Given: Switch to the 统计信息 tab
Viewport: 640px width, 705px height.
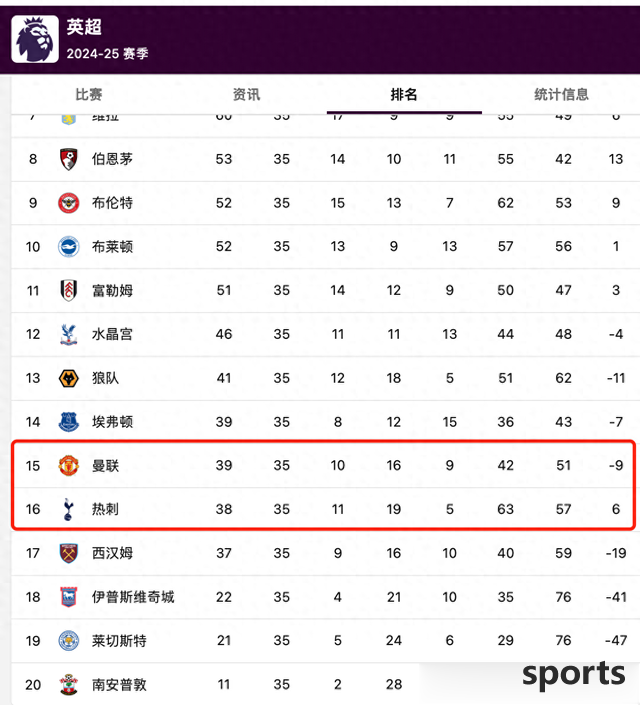Looking at the screenshot, I should 561,94.
